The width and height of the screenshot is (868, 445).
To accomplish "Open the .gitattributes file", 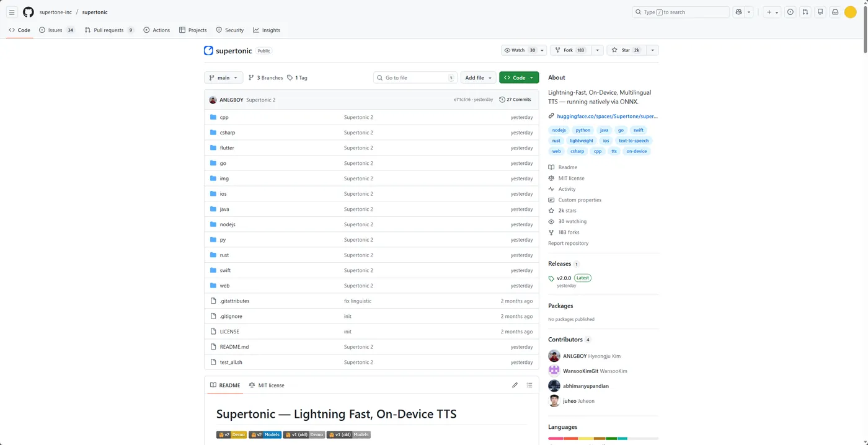I will [x=234, y=301].
